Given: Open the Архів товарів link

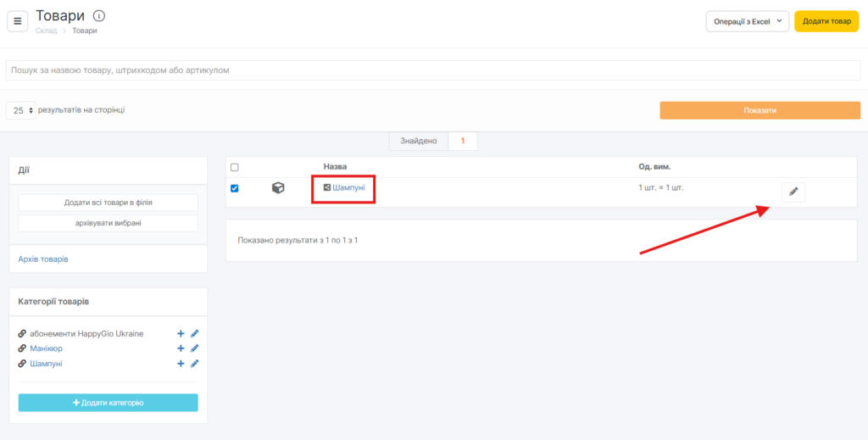Looking at the screenshot, I should point(43,259).
